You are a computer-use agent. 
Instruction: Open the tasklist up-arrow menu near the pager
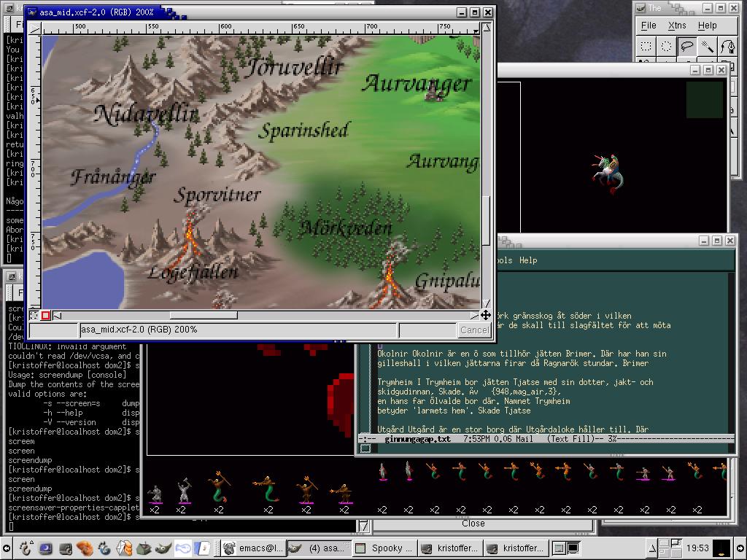pos(651,548)
